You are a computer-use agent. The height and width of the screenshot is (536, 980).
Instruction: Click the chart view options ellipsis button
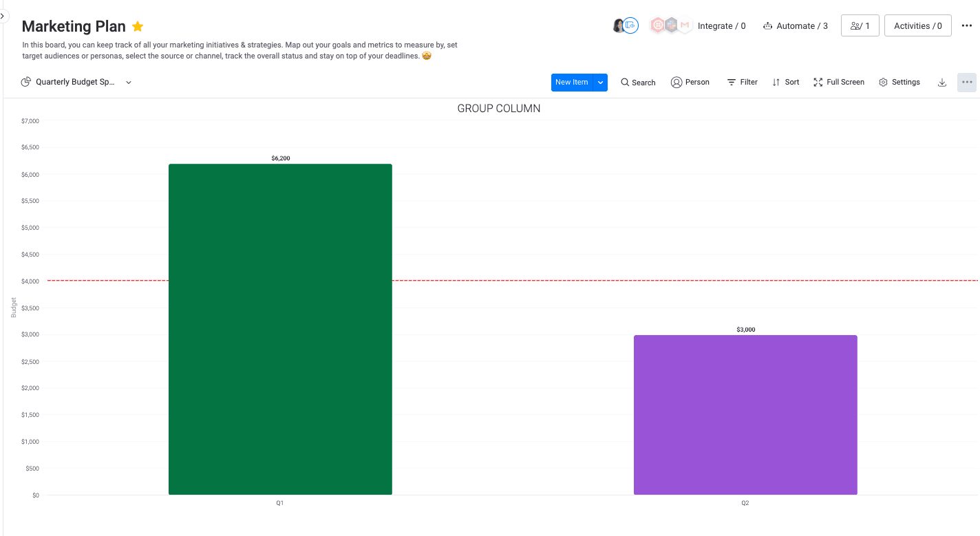coord(966,82)
